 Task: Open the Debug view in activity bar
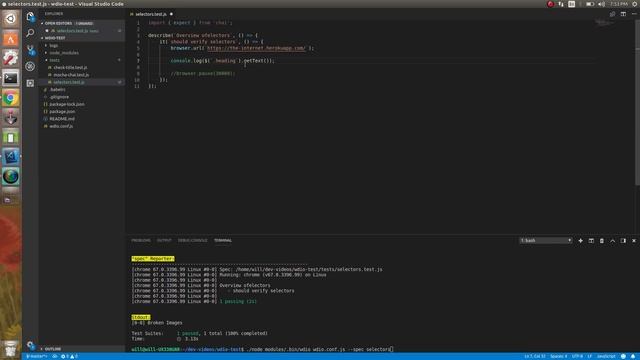tap(30, 66)
